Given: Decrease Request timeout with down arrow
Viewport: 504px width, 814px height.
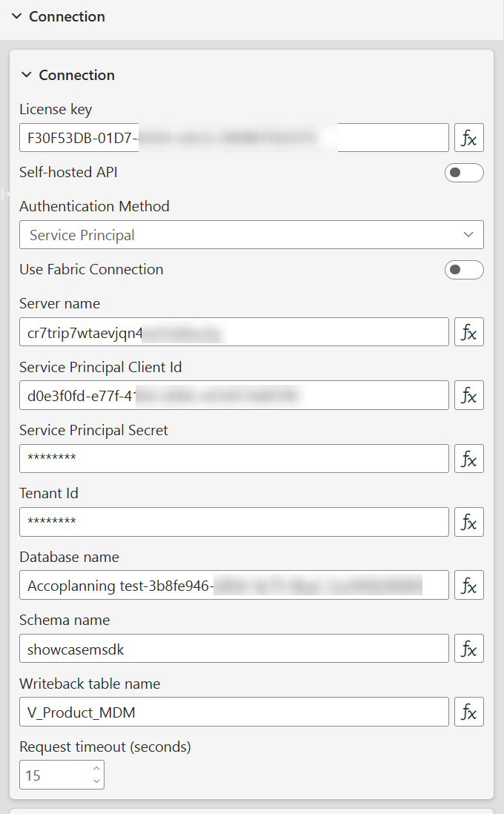Looking at the screenshot, I should [96, 781].
